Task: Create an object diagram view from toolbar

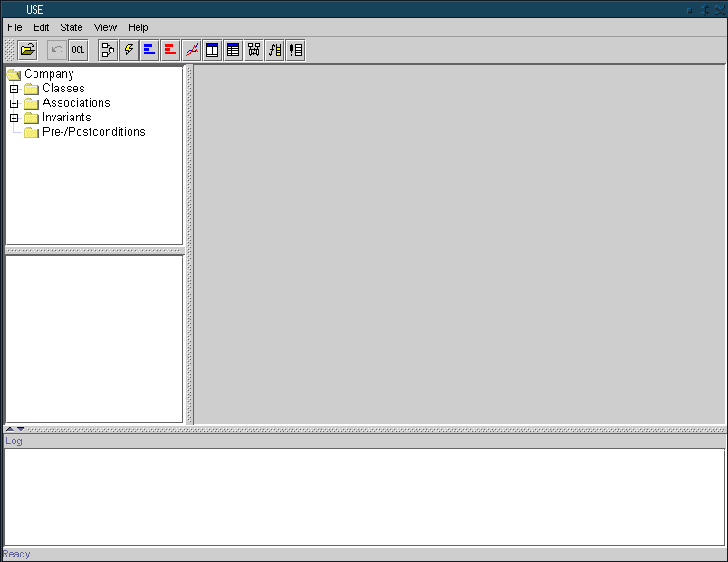Action: pos(254,50)
